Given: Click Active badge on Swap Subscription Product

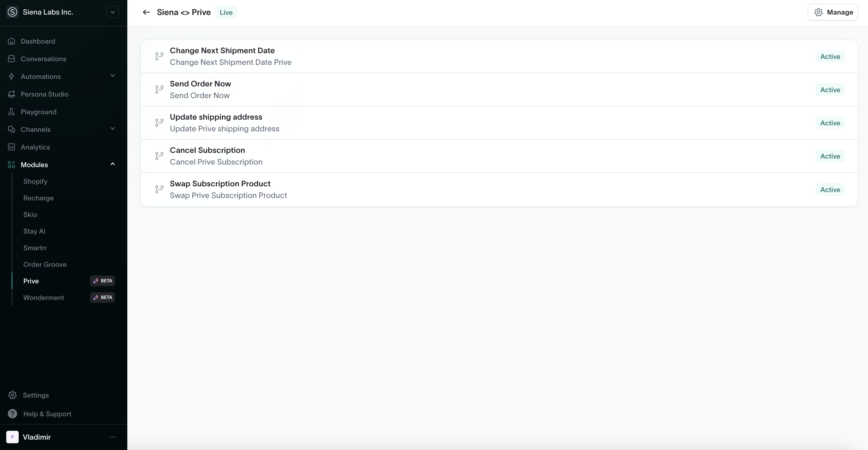Looking at the screenshot, I should point(830,190).
